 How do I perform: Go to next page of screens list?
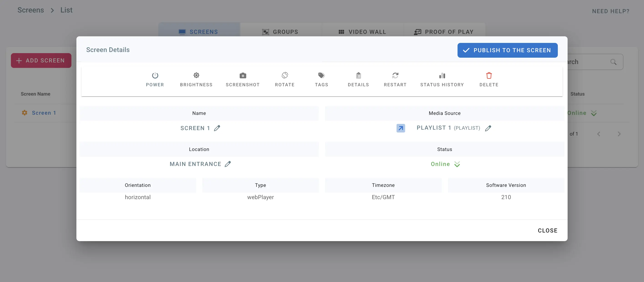(619, 134)
